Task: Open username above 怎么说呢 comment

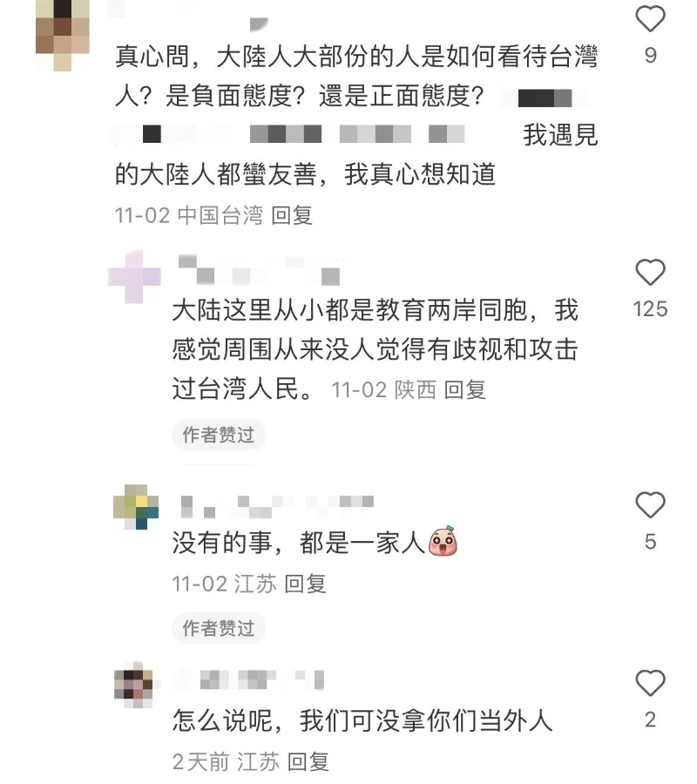Action: point(248,680)
